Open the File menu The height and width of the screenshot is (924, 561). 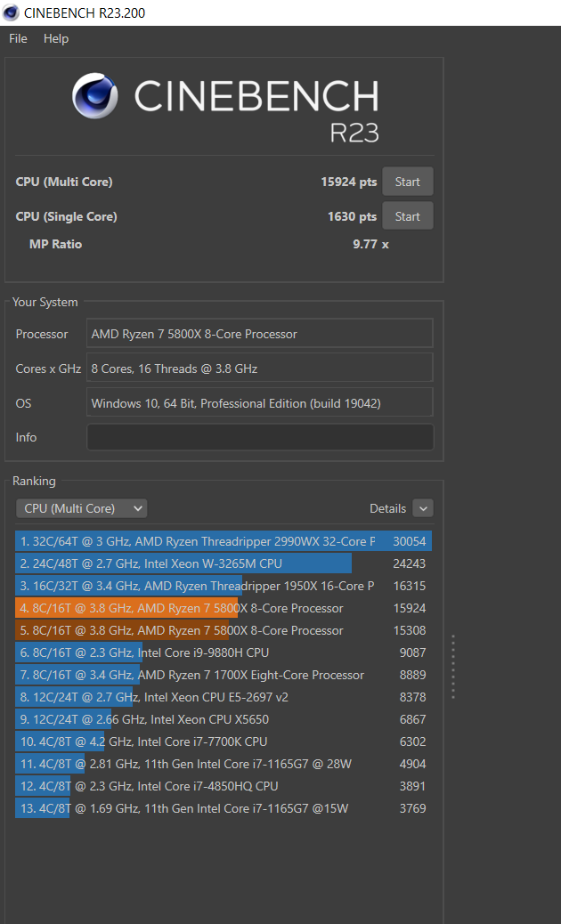19,39
